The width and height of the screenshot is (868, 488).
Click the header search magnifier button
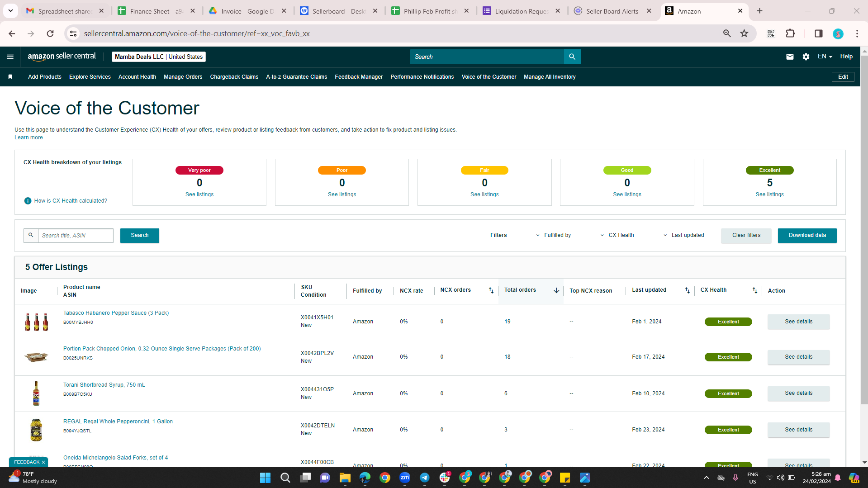[x=572, y=57]
